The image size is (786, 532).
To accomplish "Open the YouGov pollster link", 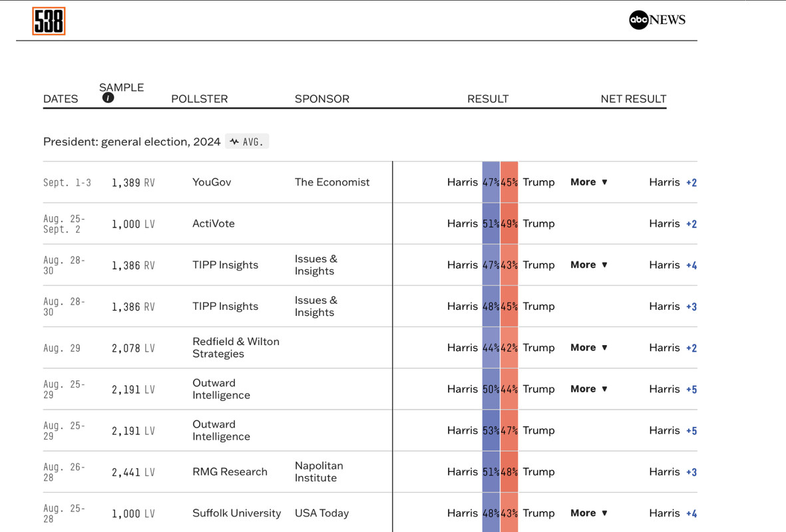I will click(x=212, y=182).
